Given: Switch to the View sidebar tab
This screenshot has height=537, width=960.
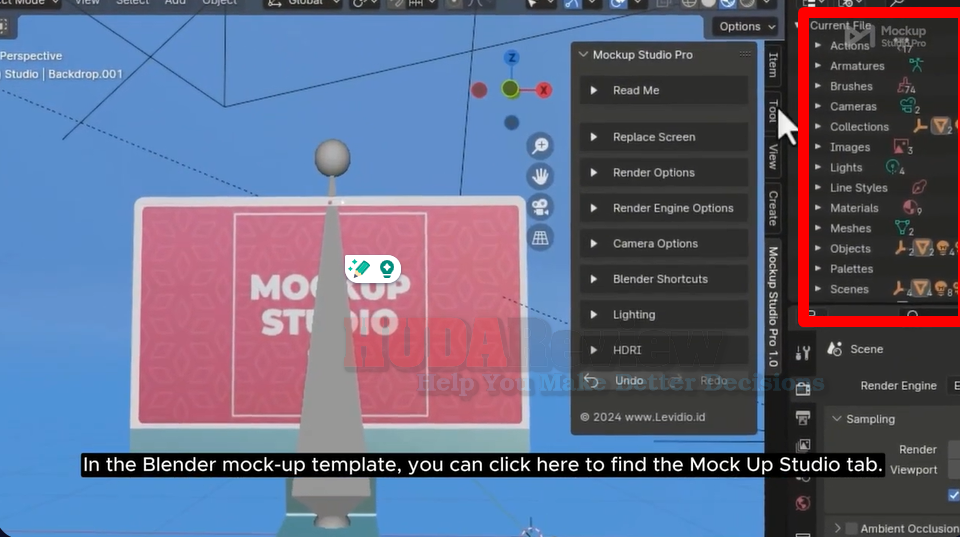Looking at the screenshot, I should [x=773, y=156].
